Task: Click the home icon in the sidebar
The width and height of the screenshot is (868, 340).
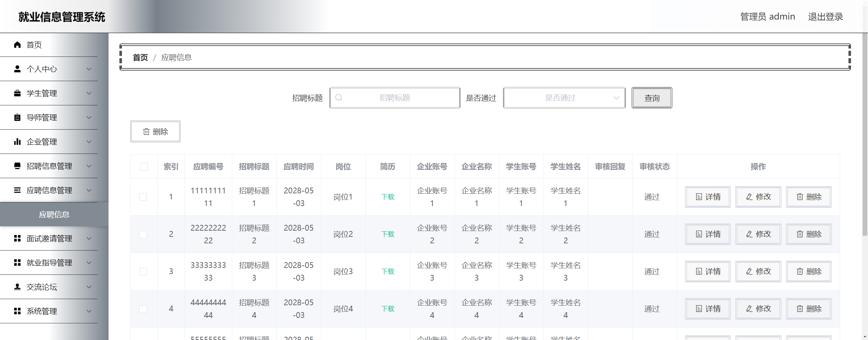Action: (x=17, y=45)
